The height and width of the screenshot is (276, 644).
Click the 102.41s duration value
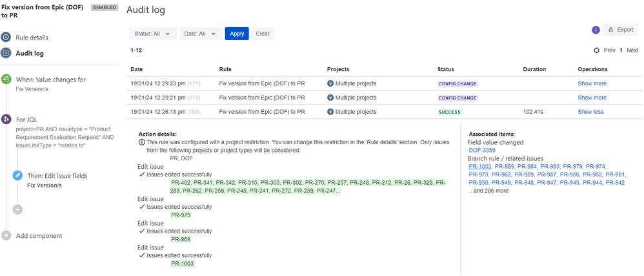[x=532, y=111]
